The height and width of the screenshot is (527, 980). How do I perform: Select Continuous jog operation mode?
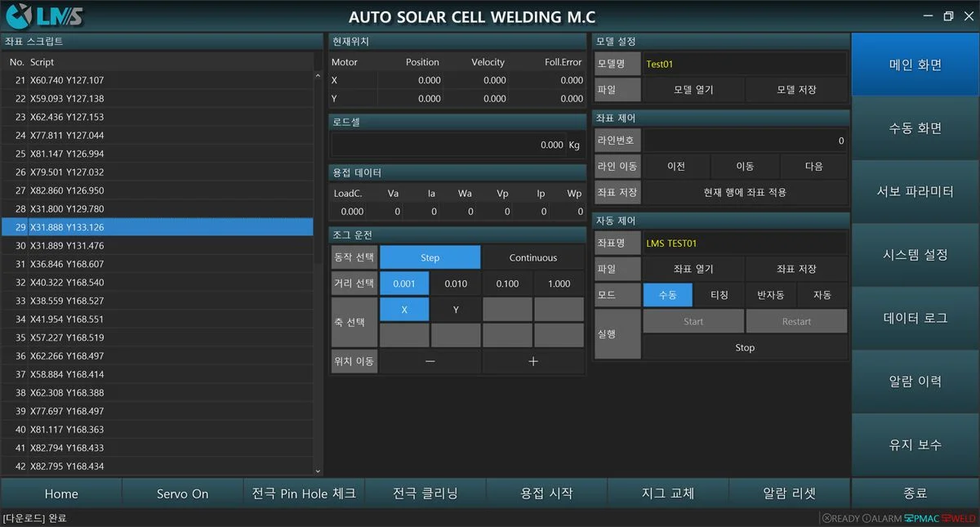point(532,257)
